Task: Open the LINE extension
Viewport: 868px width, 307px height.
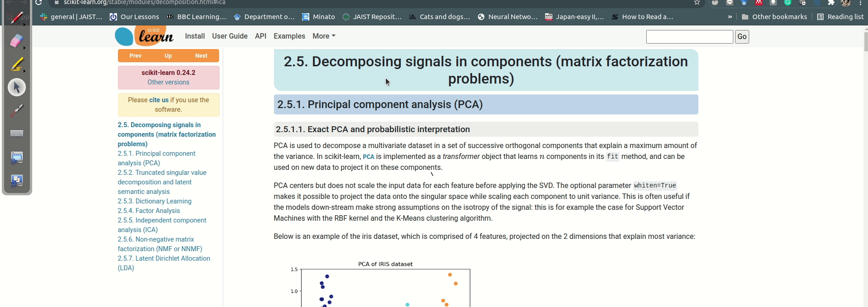Action: pyautogui.click(x=729, y=3)
